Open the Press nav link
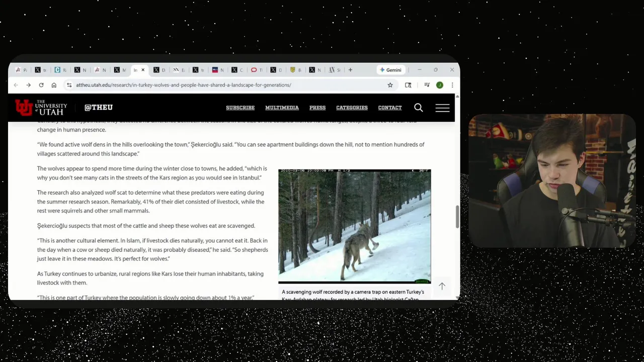644x362 pixels. [x=317, y=108]
